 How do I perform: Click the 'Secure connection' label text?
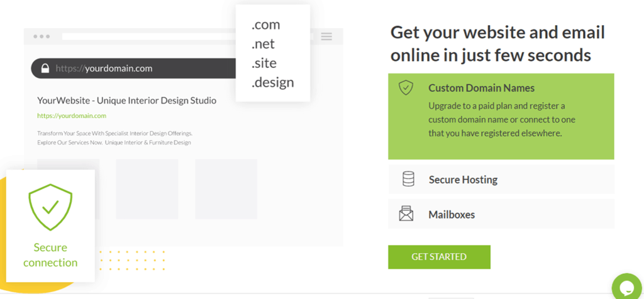(x=50, y=255)
